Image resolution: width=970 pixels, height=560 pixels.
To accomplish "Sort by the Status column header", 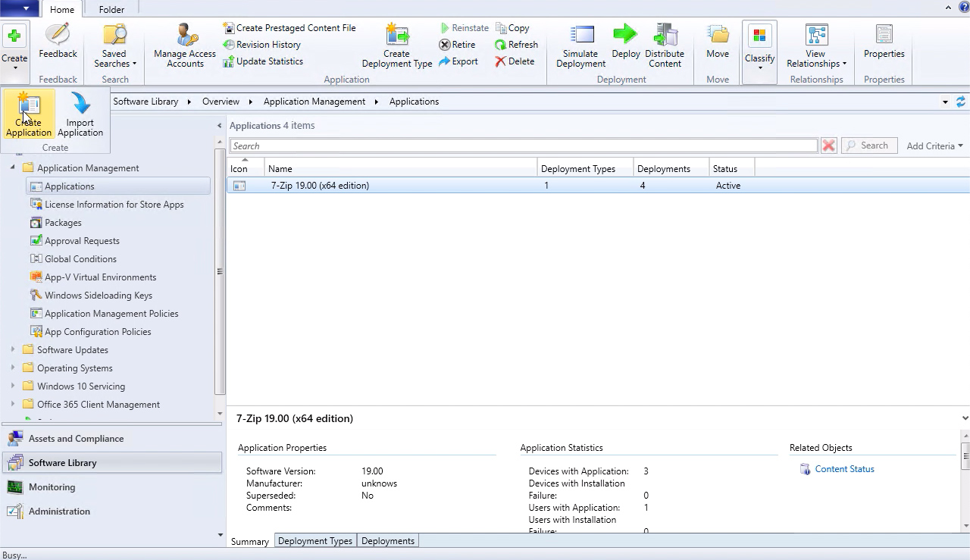I will click(x=732, y=168).
